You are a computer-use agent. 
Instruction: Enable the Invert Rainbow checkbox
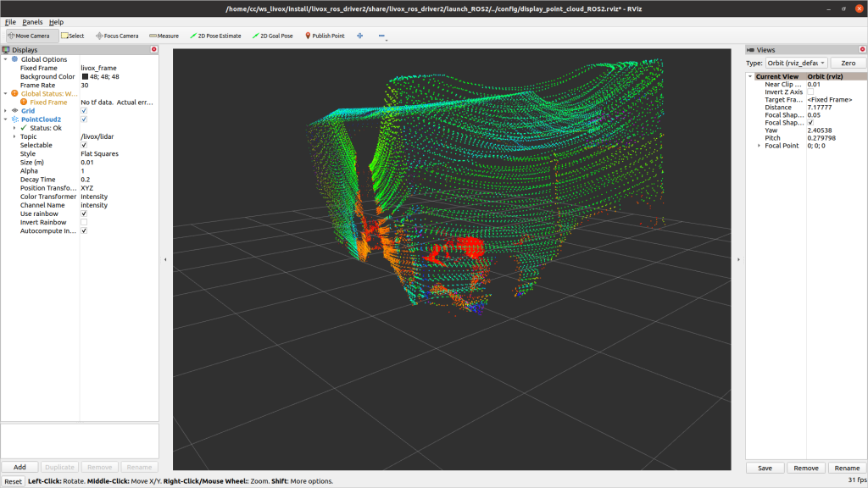click(x=84, y=222)
